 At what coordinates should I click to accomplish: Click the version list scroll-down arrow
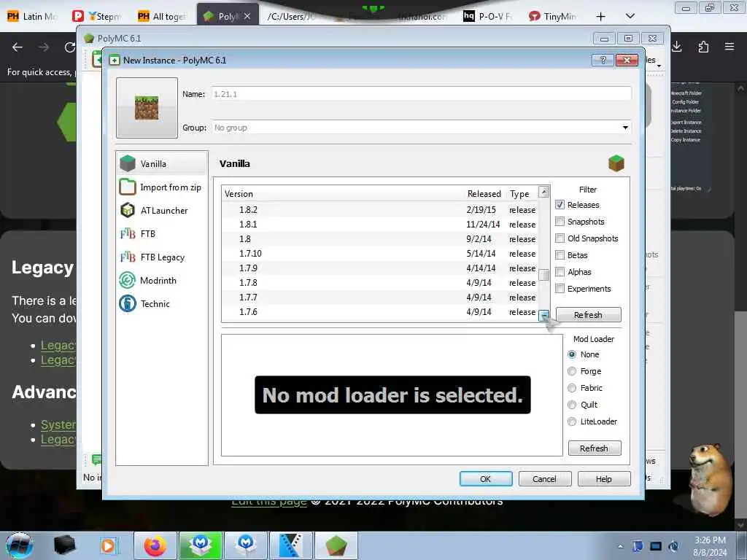(x=543, y=315)
